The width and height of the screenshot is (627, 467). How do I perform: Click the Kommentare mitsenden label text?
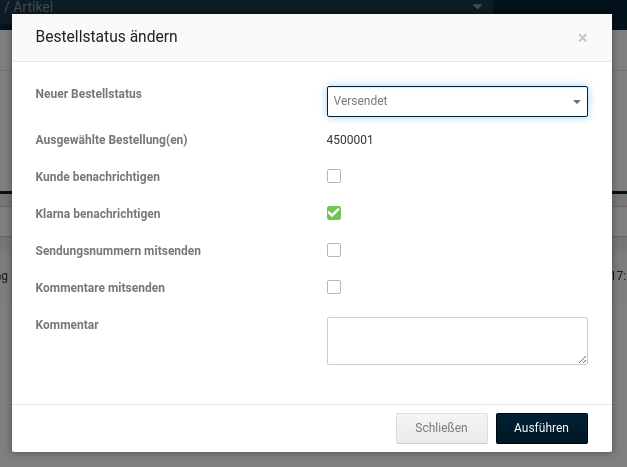pyautogui.click(x=100, y=288)
